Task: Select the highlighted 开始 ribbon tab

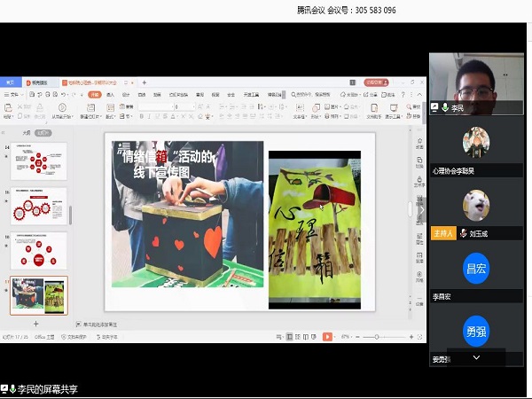Action: click(x=94, y=94)
